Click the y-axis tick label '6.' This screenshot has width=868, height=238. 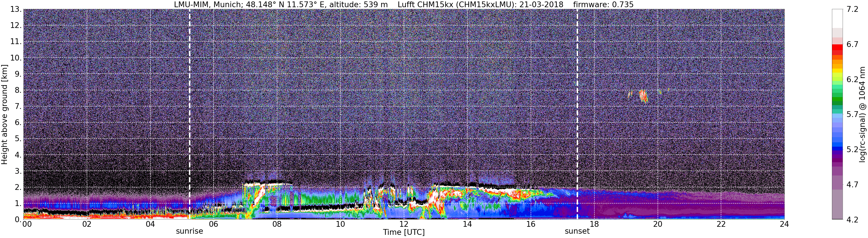point(18,122)
